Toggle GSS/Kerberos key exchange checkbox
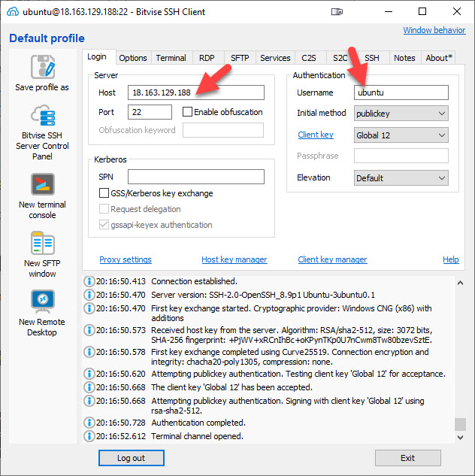 [x=104, y=193]
